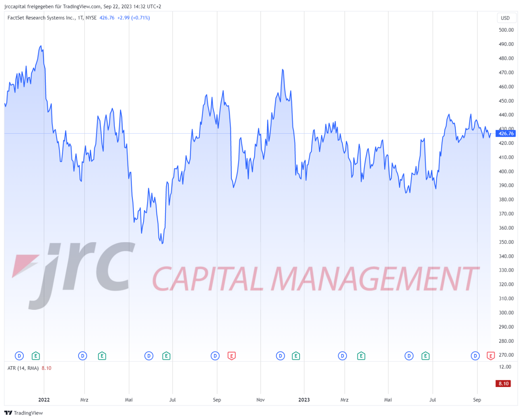The height and width of the screenshot is (420, 522).
Task: Select the 350.00 price axis label
Action: (506, 242)
